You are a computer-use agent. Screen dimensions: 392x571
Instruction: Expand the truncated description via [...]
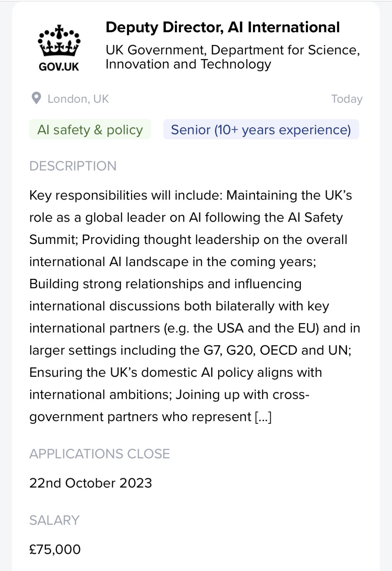263,417
